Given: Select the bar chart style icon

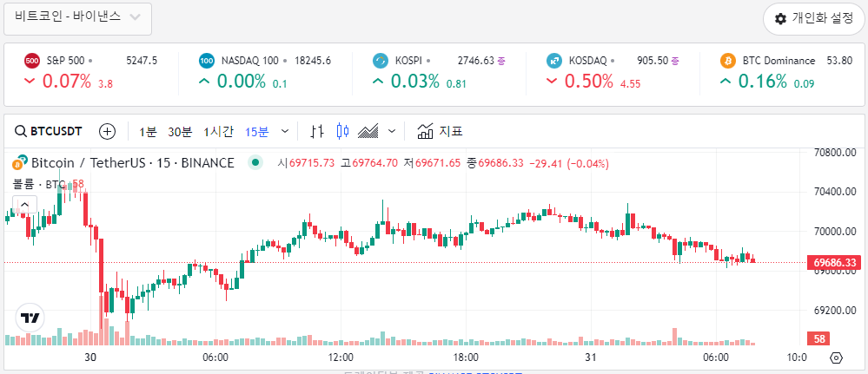Looking at the screenshot, I should pyautogui.click(x=317, y=132).
